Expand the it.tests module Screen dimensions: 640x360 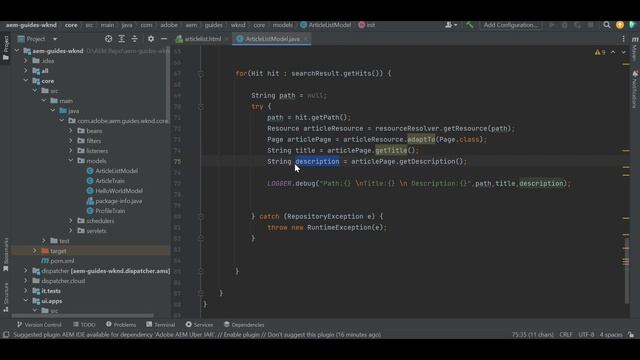point(26,291)
